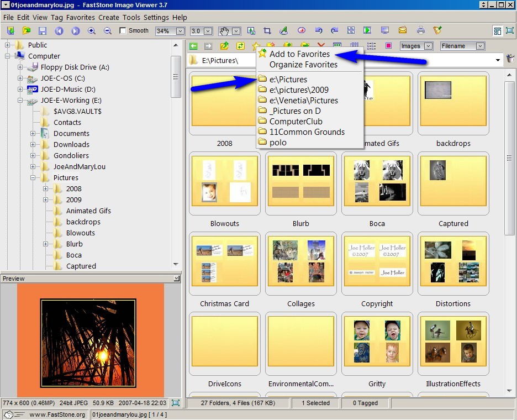Click the pink square tag icon
517x420 pixels.
[x=389, y=46]
